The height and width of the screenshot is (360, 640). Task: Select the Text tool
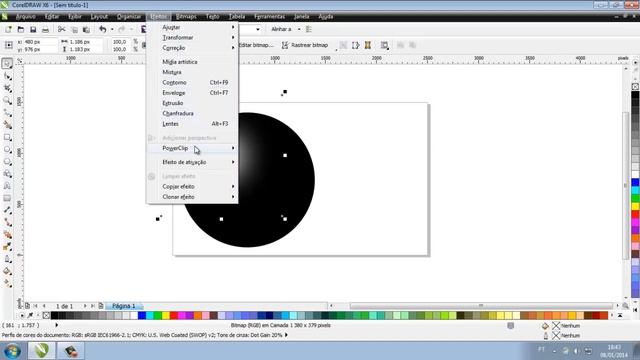7,186
